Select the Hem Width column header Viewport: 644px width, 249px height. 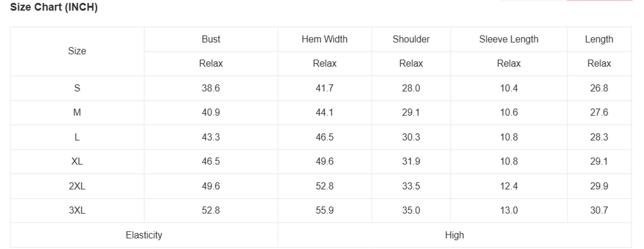[x=324, y=39]
